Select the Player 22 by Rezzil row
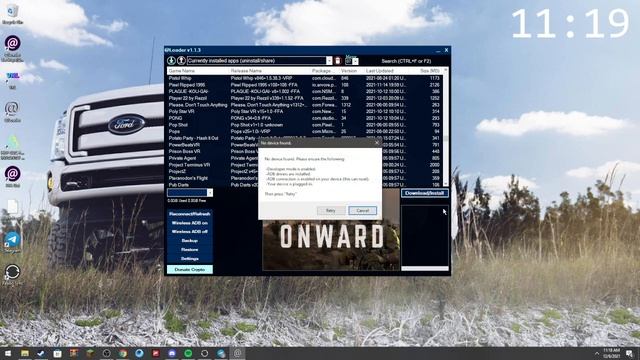This screenshot has height=360, width=640. pos(305,98)
